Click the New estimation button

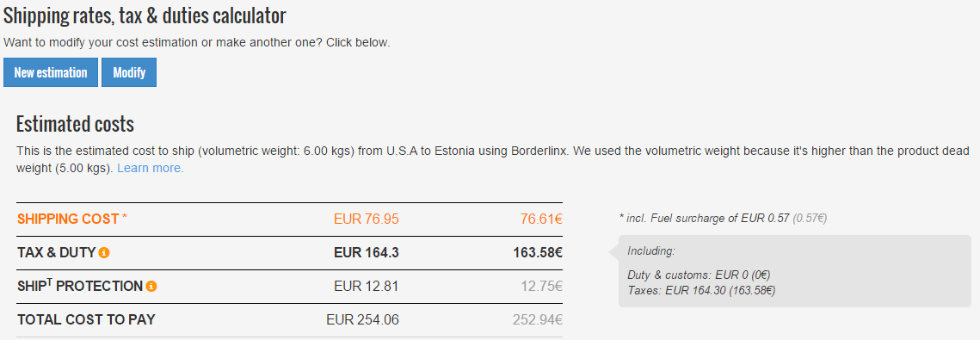click(x=51, y=72)
